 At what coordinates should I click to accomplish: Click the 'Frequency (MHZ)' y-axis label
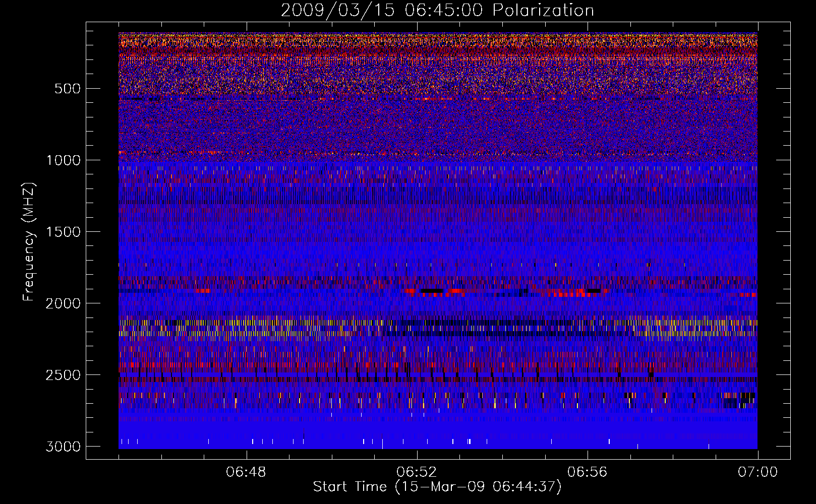(29, 242)
